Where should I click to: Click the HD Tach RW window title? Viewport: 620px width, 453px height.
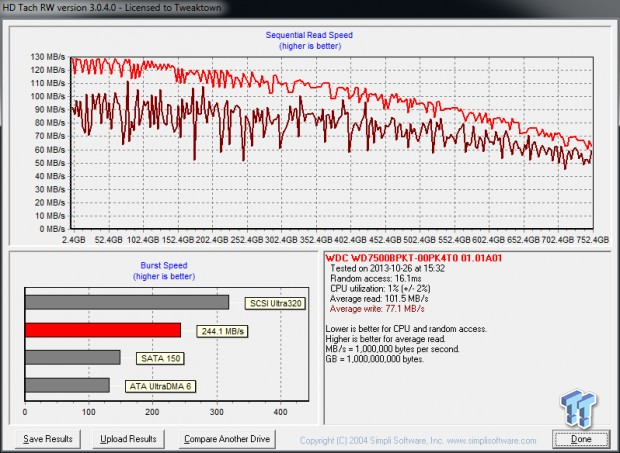[x=112, y=8]
